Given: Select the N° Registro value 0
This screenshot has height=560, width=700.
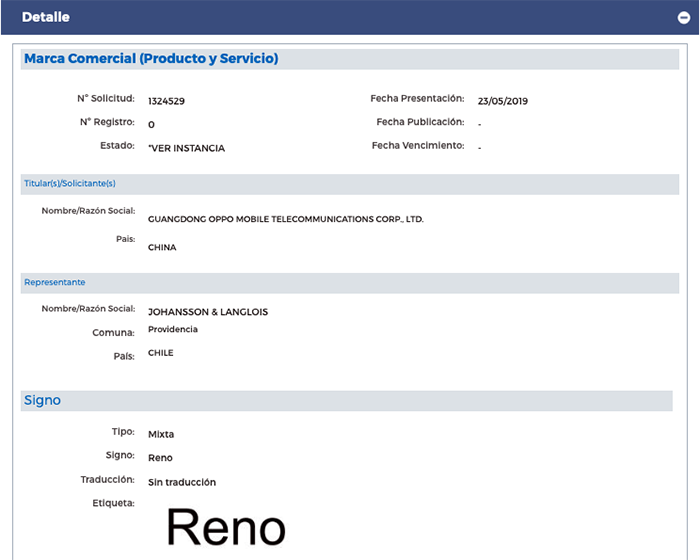Looking at the screenshot, I should (x=151, y=125).
